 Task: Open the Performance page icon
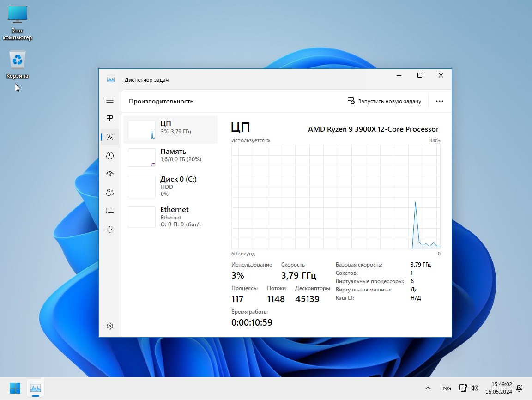[x=110, y=137]
